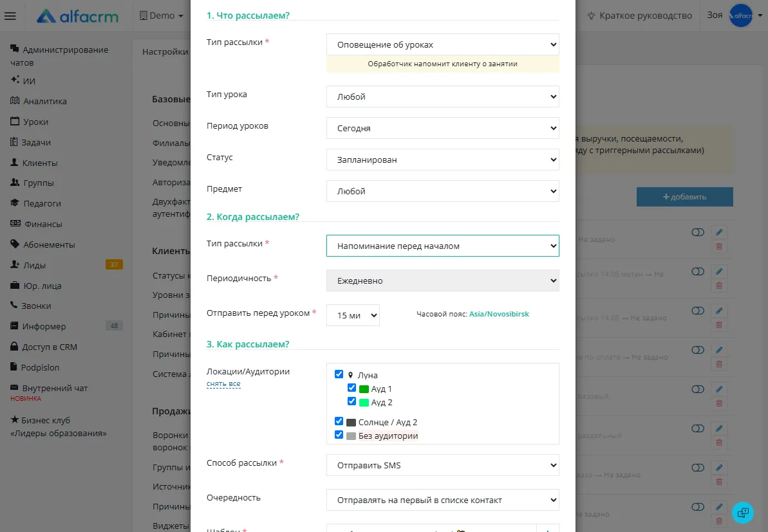
Task: Click the Финансы money icon
Action: tap(15, 224)
